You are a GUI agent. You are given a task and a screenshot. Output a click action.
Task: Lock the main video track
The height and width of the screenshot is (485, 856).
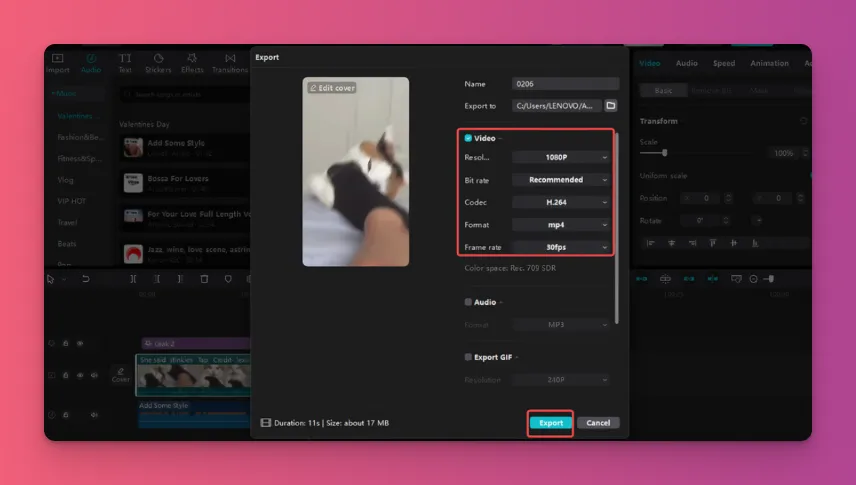coord(66,375)
